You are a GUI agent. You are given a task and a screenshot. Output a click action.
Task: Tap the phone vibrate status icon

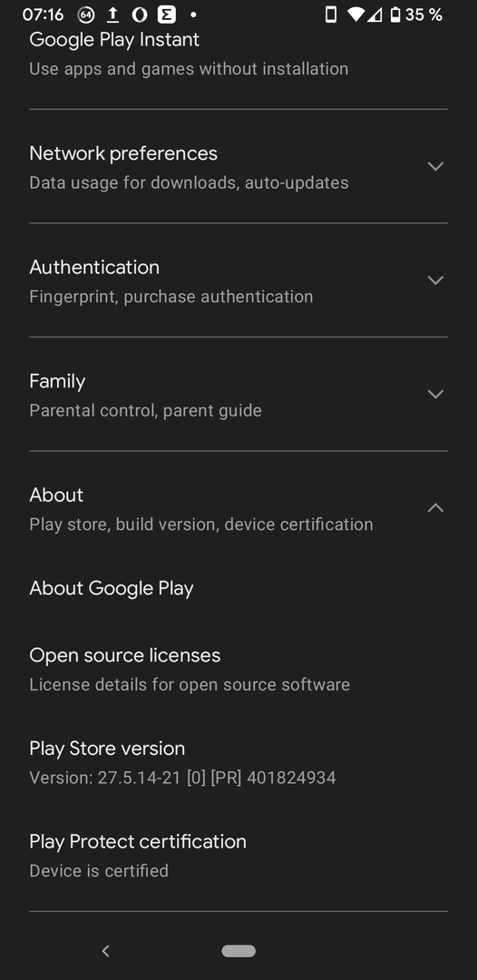[331, 15]
